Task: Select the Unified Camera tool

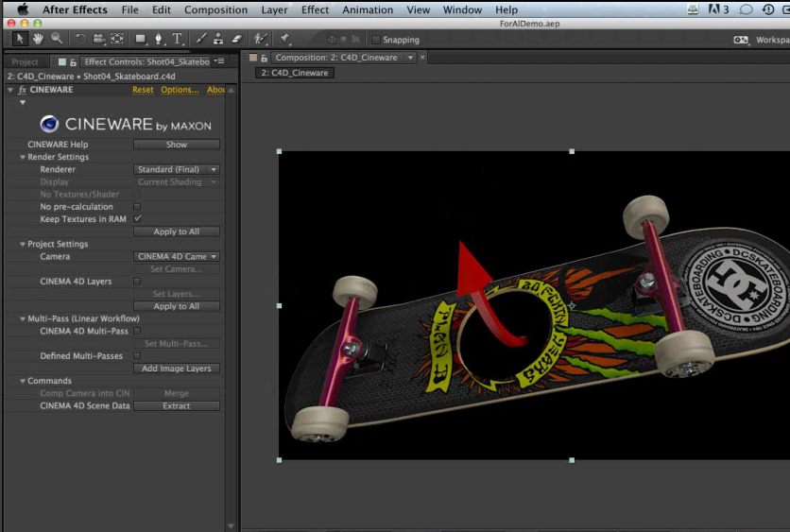Action: pos(98,39)
